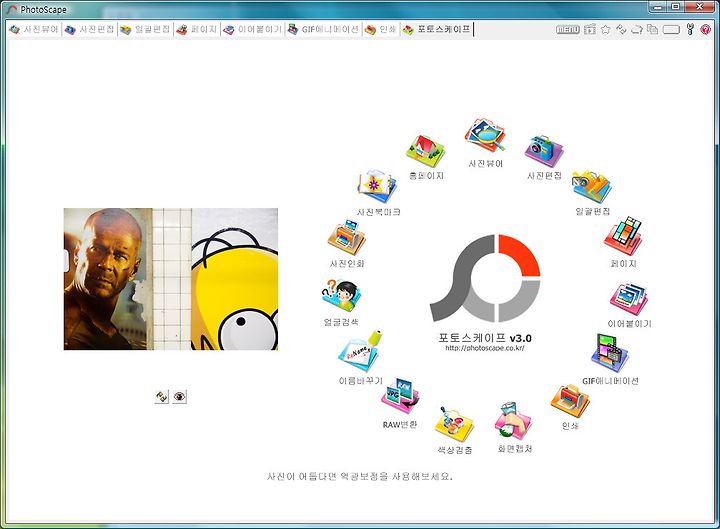
Task: Switch to the GIF애니메이션 tab
Action: tap(323, 29)
